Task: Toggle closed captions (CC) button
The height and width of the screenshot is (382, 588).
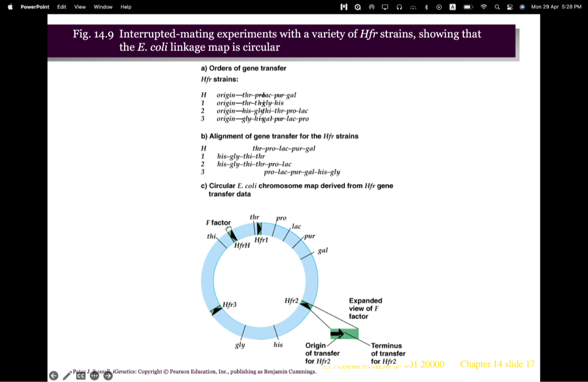Action: click(x=81, y=376)
